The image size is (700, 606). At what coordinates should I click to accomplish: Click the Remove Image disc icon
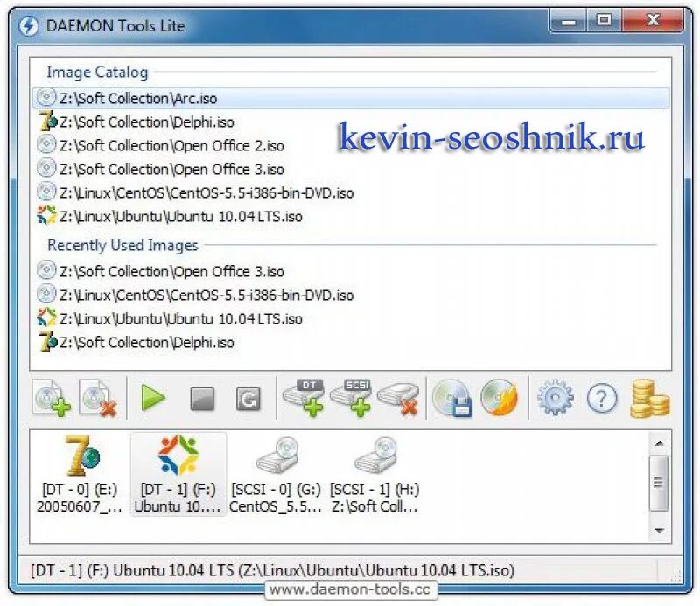98,398
